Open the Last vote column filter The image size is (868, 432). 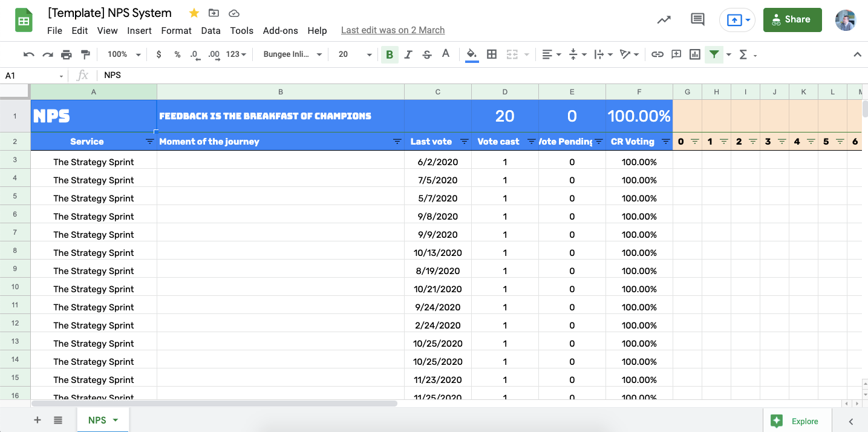[x=465, y=142]
